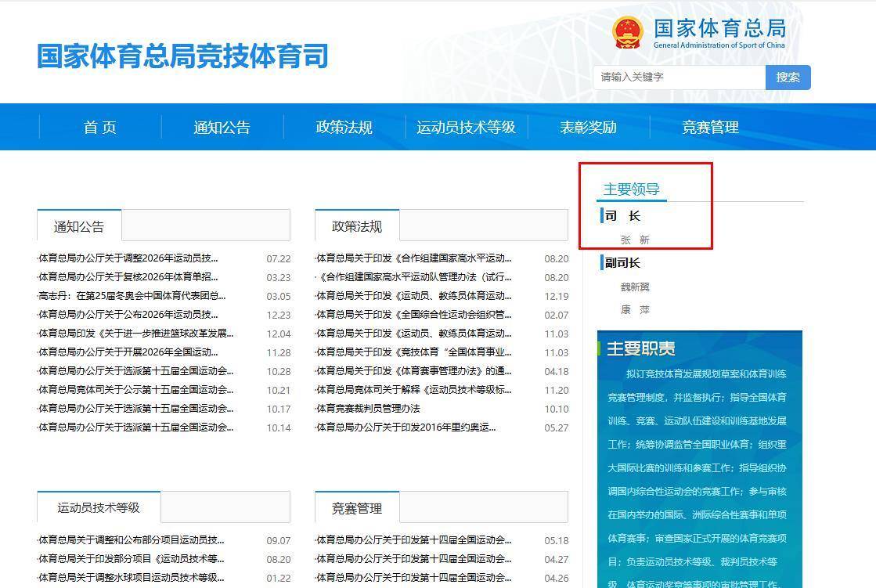Open article 高志丹：在第25届冬奥会中国体育代表团总...
Viewport: 876px width, 588px height.
[x=132, y=296]
